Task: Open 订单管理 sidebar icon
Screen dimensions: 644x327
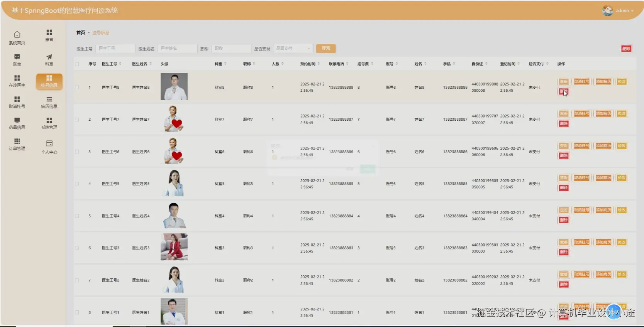Action: click(x=17, y=141)
